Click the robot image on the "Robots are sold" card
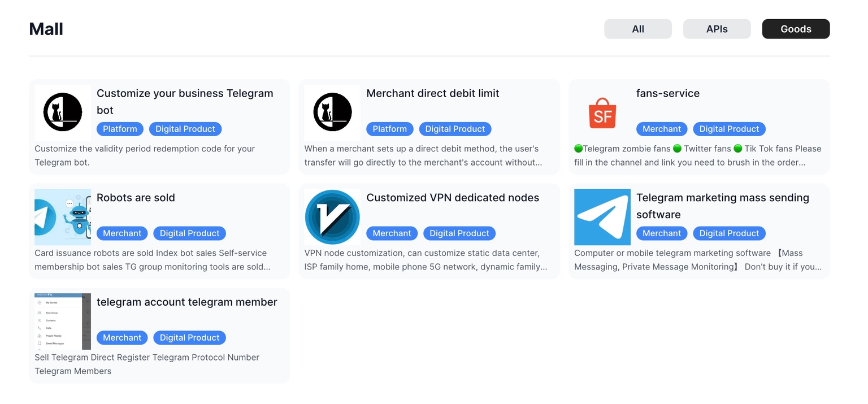The height and width of the screenshot is (404, 868). pos(62,217)
